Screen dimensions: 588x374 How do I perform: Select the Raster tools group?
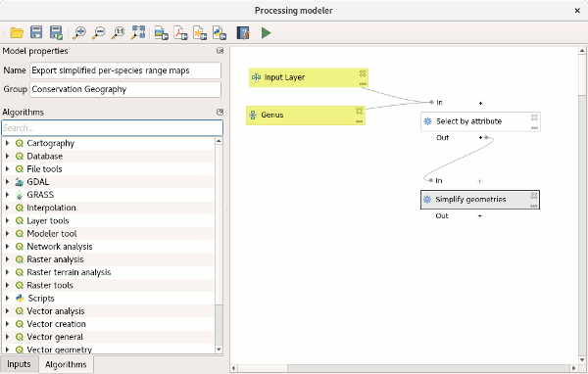coord(50,285)
